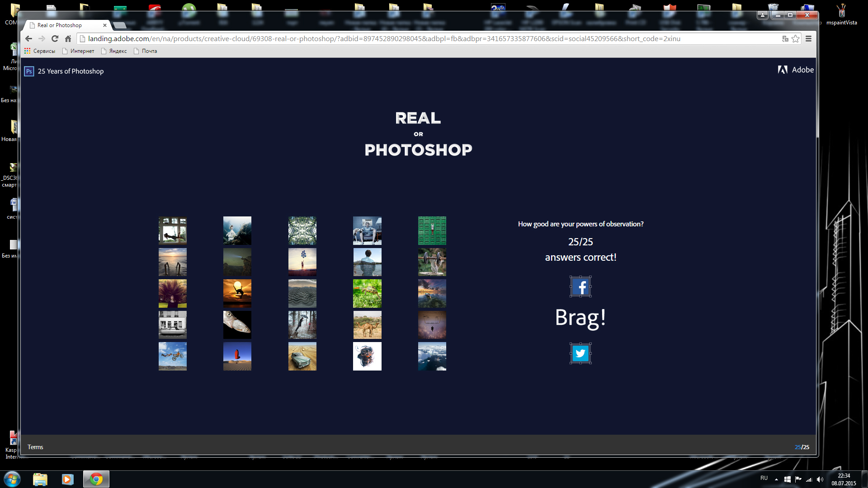This screenshot has width=868, height=488.
Task: Bookmark this page with star icon
Action: pyautogui.click(x=796, y=39)
